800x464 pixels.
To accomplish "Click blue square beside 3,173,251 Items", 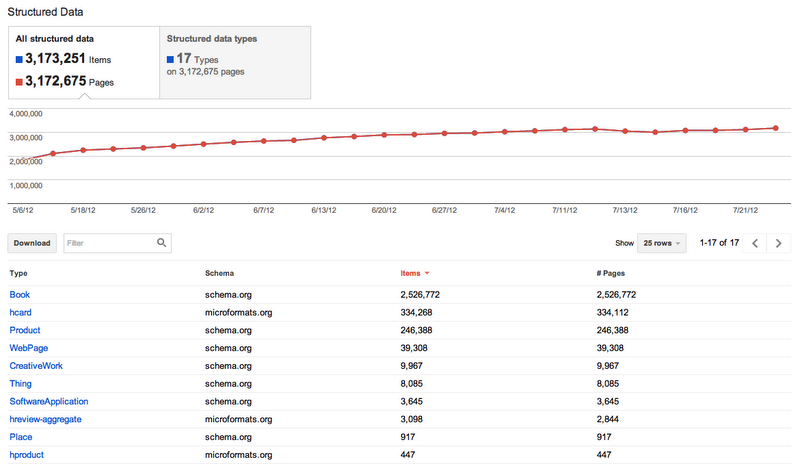I will [x=20, y=61].
